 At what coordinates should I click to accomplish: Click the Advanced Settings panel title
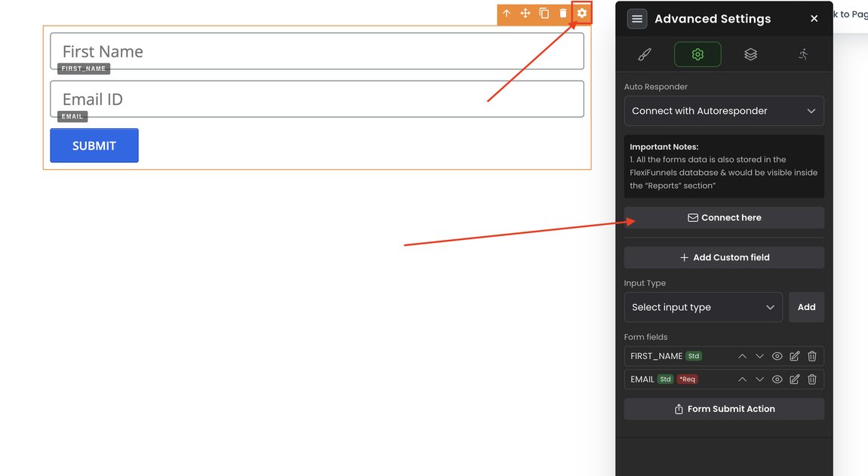713,19
